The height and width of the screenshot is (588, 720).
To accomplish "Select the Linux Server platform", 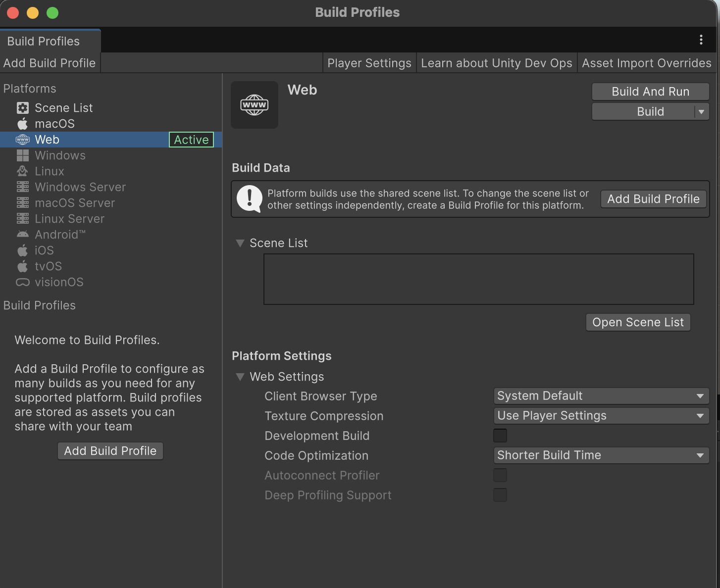I will tap(111, 219).
